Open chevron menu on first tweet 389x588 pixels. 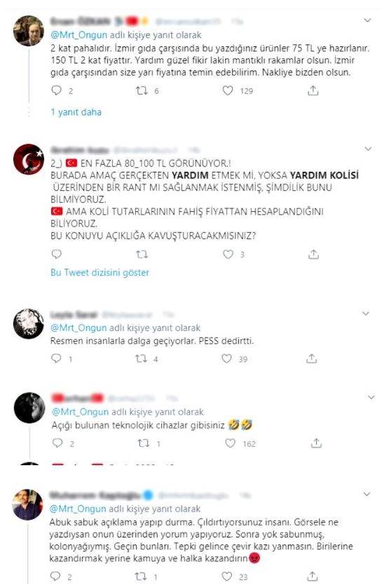click(367, 20)
